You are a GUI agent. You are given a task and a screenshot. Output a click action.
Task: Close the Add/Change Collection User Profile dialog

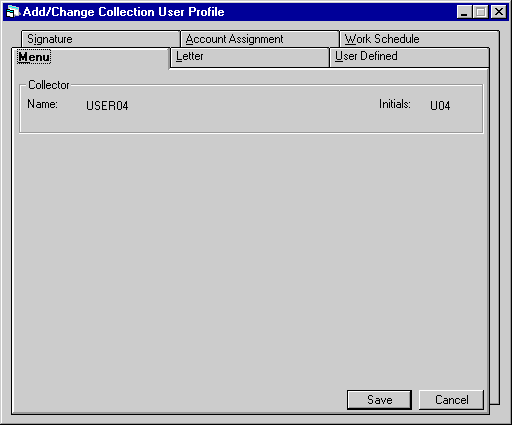(x=499, y=12)
